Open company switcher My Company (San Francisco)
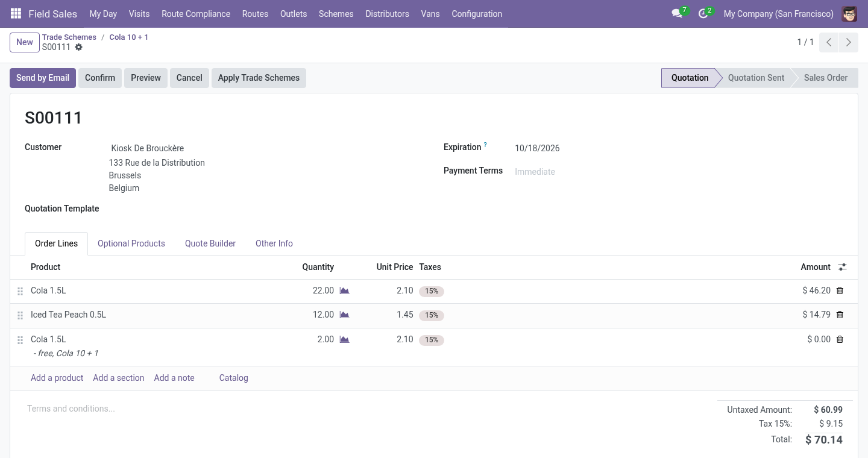 click(778, 13)
